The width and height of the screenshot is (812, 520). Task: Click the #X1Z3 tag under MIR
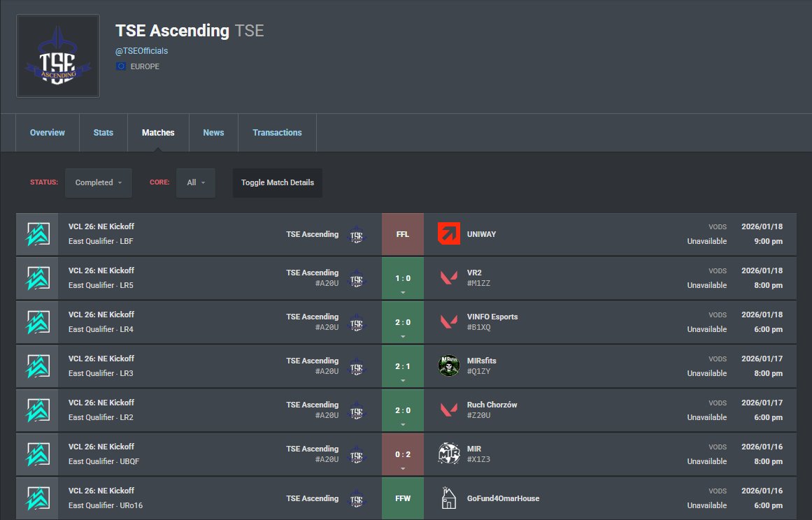478,459
